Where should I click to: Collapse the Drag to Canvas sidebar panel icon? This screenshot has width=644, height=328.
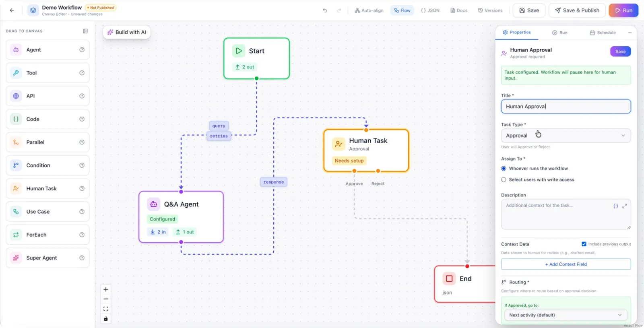pyautogui.click(x=85, y=31)
